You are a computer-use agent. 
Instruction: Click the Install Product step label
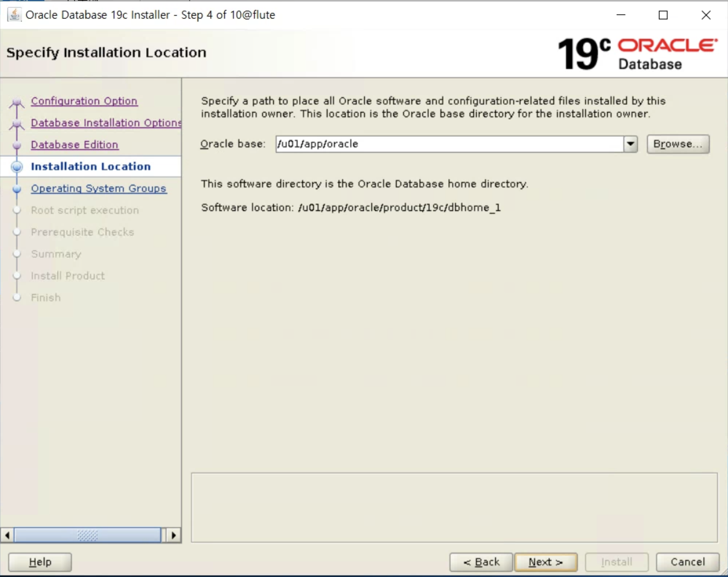pyautogui.click(x=68, y=276)
